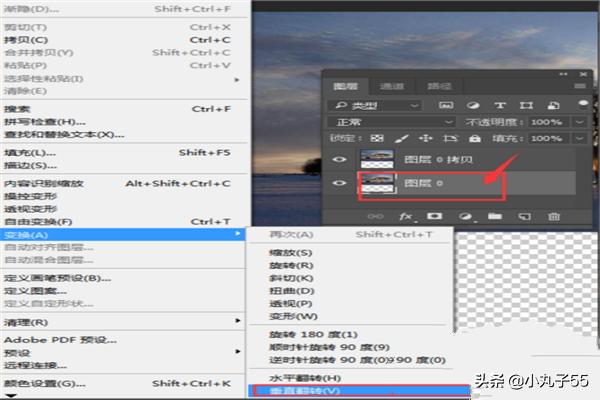Screen dimensions: 600x400
Task: Click opacity 100% value field
Action: (550, 122)
